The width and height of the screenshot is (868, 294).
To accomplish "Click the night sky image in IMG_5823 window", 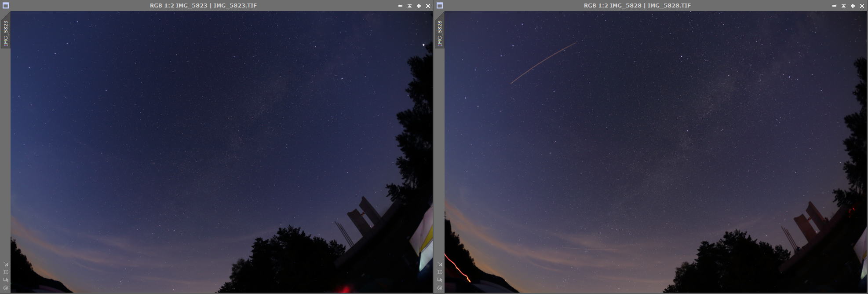I will tap(222, 152).
